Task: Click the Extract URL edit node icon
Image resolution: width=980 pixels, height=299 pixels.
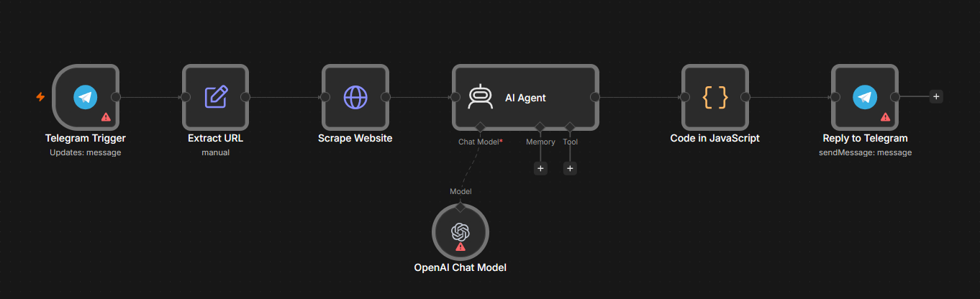Action: (x=216, y=97)
